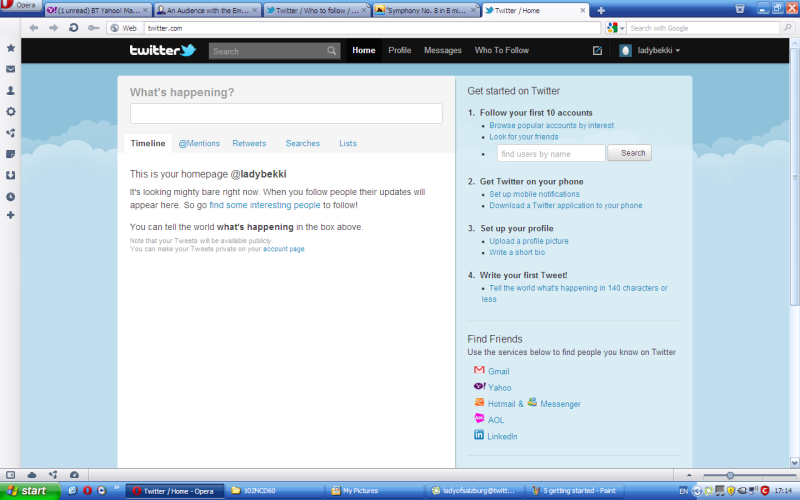Reload the current page

[x=73, y=28]
